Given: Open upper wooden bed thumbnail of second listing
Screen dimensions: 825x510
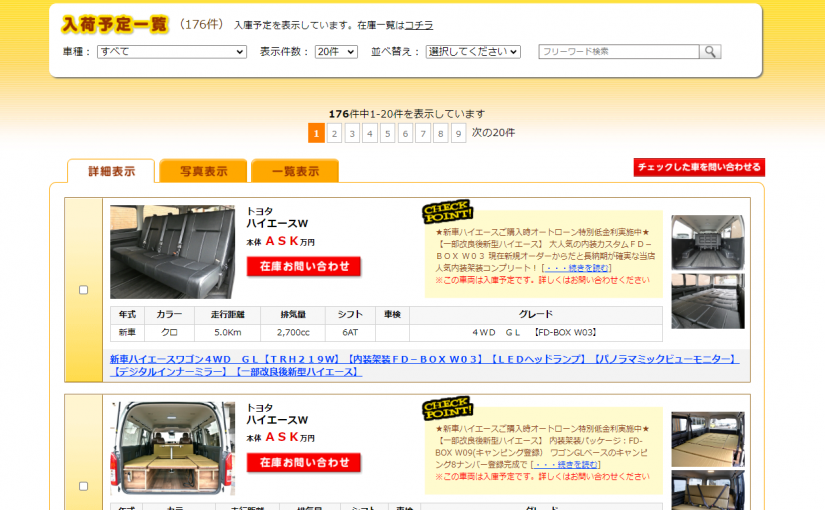Looking at the screenshot, I should tap(708, 439).
